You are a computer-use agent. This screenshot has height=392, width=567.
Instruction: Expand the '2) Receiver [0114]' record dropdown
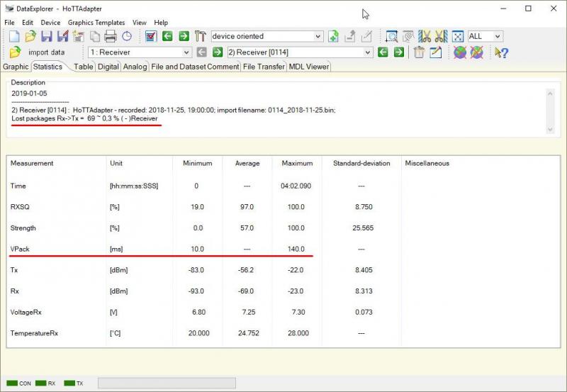[x=368, y=52]
